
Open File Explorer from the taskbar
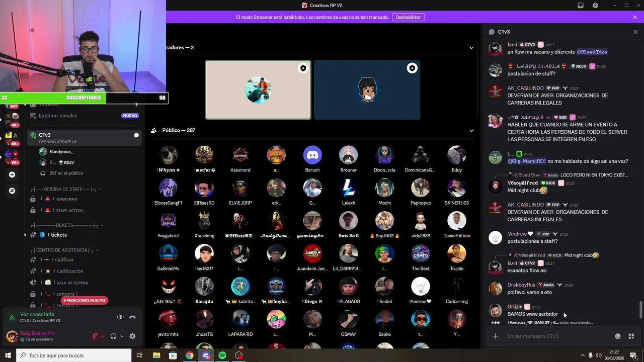click(x=156, y=355)
